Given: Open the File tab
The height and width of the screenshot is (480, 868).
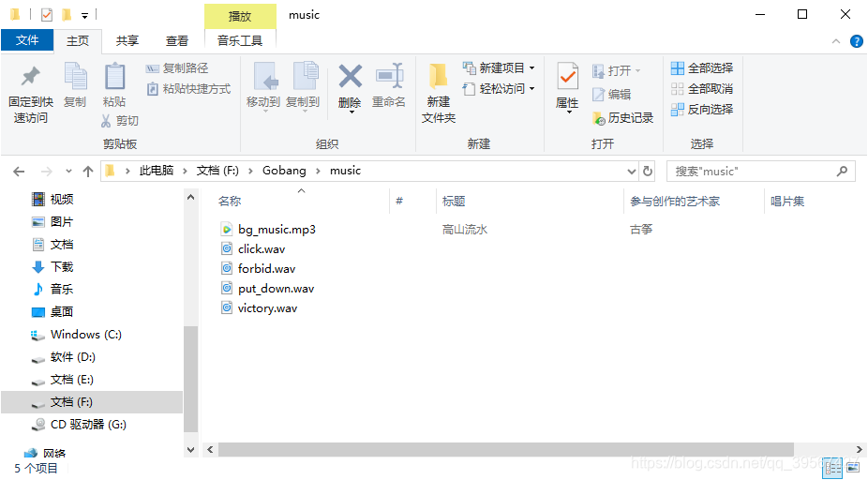Looking at the screenshot, I should point(27,40).
